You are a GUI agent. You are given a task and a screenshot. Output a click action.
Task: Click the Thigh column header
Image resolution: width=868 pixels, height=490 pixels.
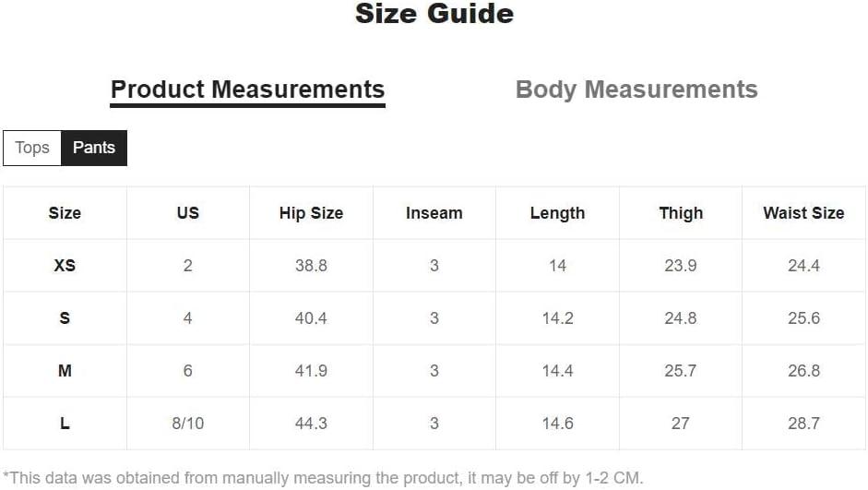(x=681, y=213)
